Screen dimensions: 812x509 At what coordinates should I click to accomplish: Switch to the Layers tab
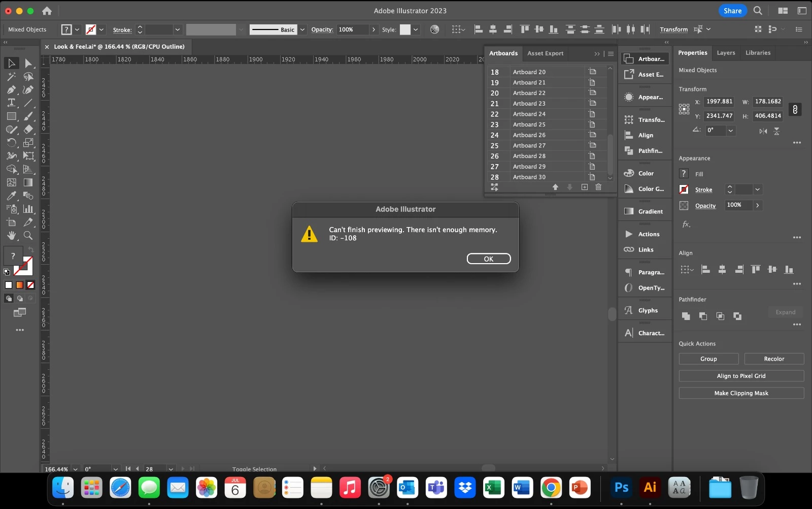(x=726, y=53)
